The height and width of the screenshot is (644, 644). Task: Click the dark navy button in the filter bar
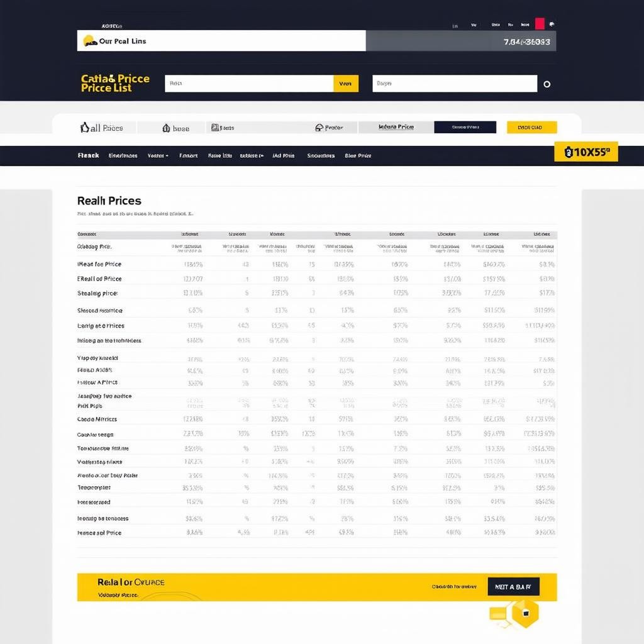pos(465,127)
